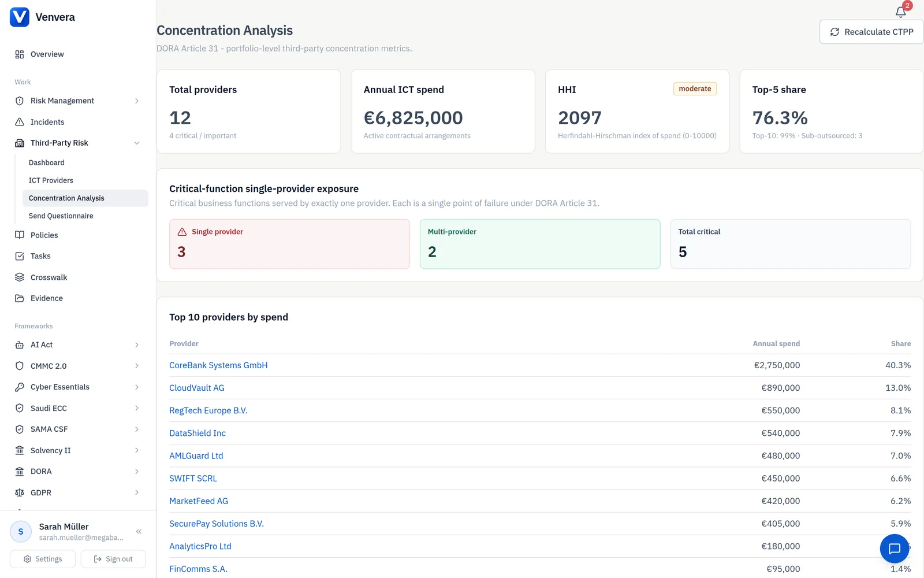Viewport: 924px width, 578px height.
Task: Select the Crosswalk layers icon
Action: click(x=20, y=277)
